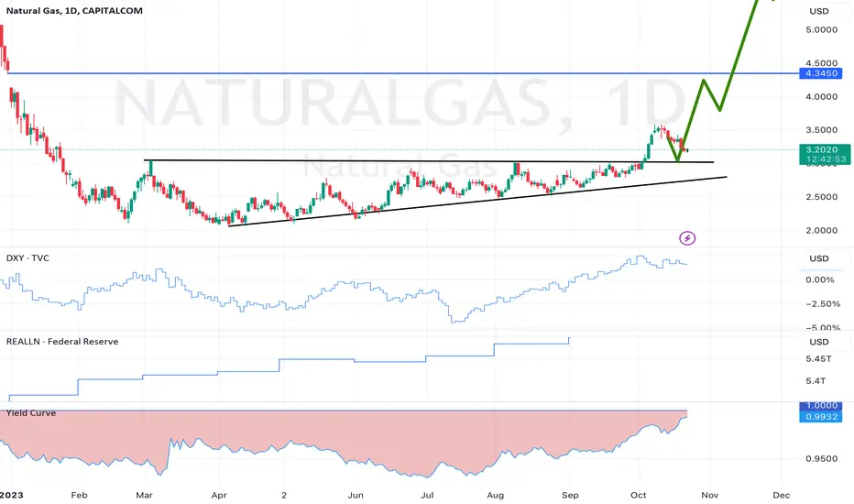Click the 0.00% value on DXY axis

click(820, 279)
